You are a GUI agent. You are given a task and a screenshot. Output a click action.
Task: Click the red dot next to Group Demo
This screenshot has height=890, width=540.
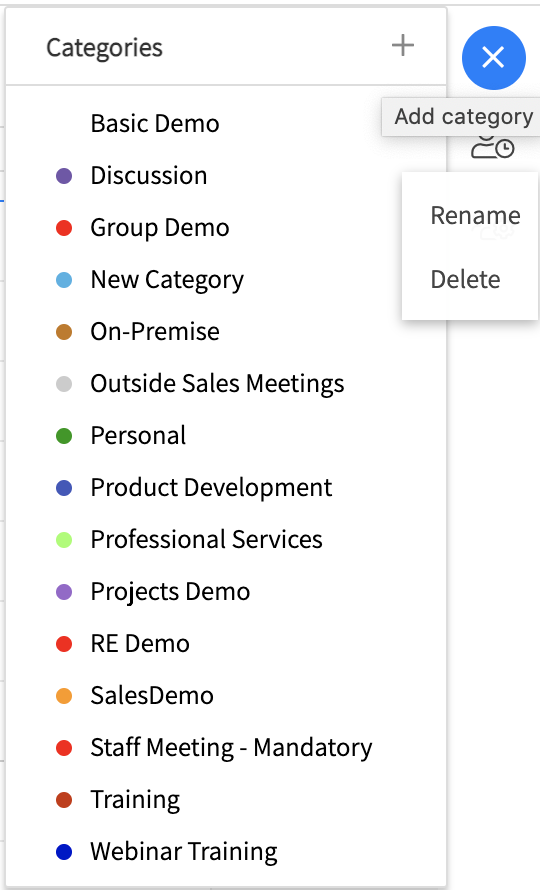pyautogui.click(x=64, y=228)
